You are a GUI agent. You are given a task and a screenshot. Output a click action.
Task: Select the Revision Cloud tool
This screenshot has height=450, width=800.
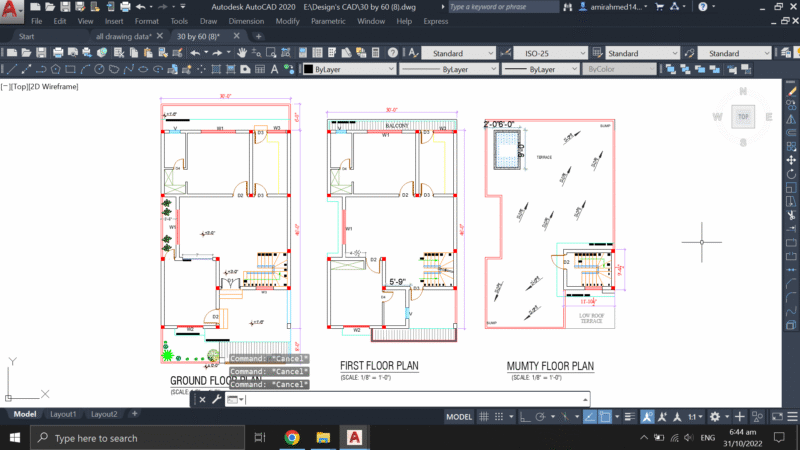(114, 69)
